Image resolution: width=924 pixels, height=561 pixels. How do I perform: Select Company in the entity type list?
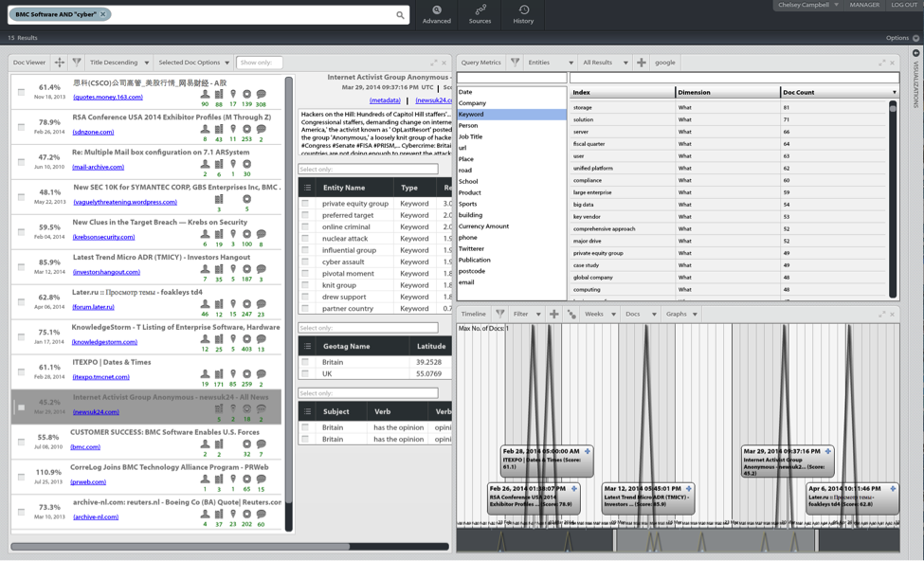pyautogui.click(x=512, y=103)
